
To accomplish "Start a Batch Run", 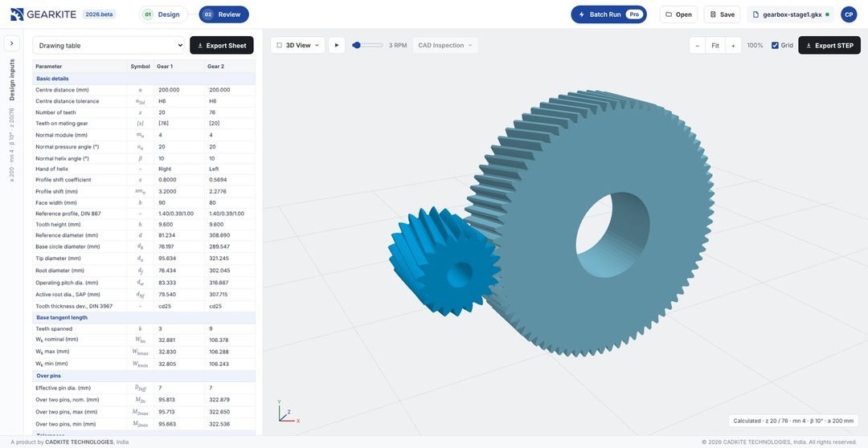I will pos(608,14).
